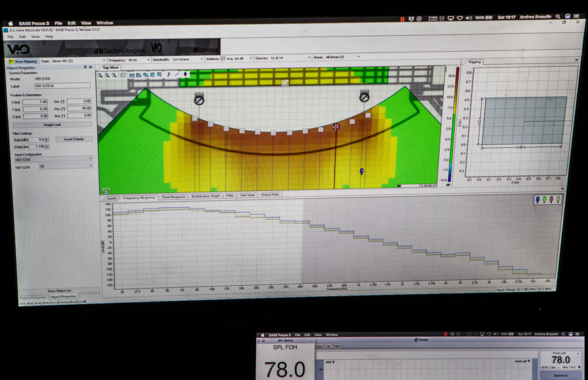Click the Label input field

(62, 86)
